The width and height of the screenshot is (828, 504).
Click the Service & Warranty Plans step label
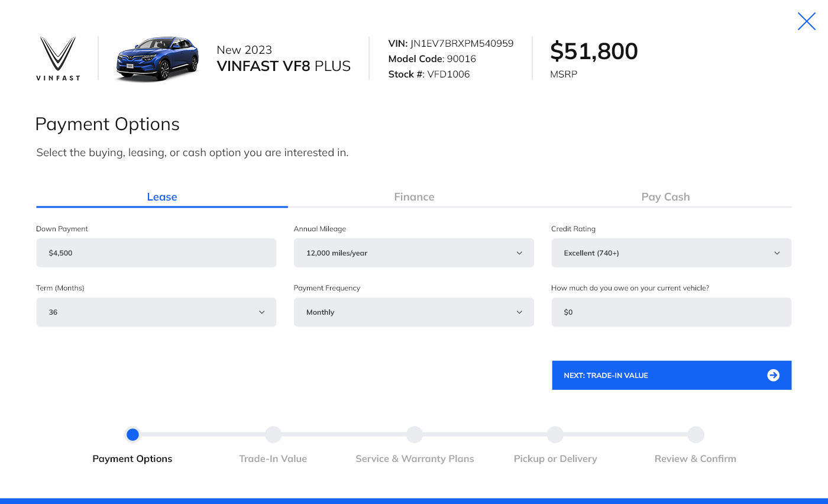pyautogui.click(x=415, y=458)
